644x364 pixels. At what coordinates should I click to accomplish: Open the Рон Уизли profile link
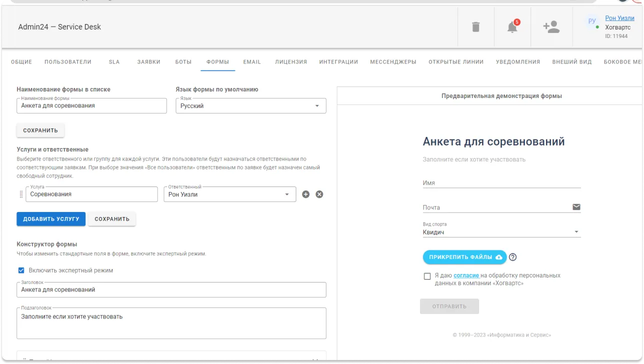pyautogui.click(x=619, y=18)
